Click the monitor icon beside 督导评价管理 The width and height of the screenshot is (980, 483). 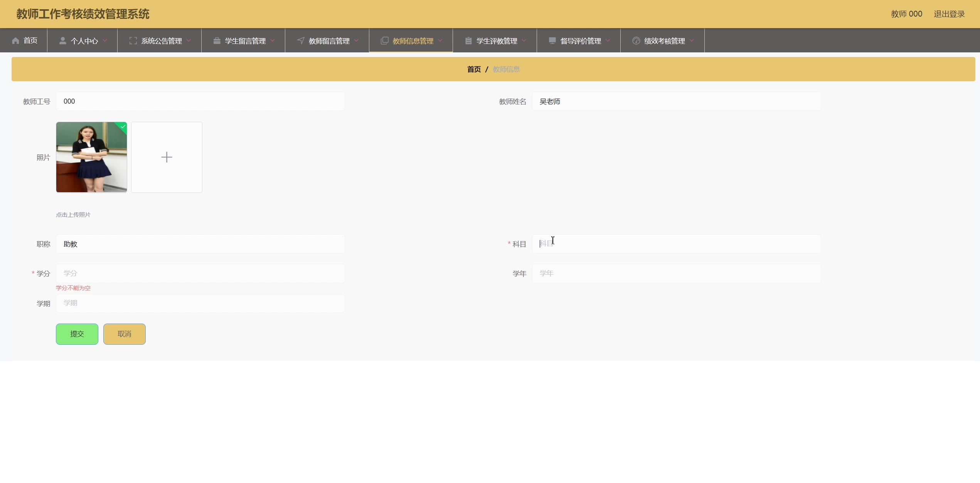(x=552, y=41)
